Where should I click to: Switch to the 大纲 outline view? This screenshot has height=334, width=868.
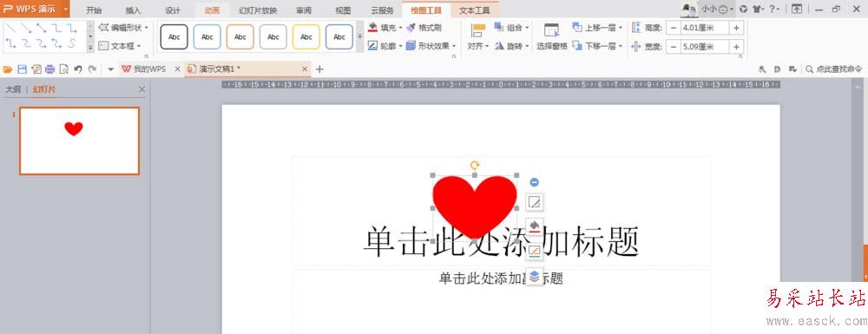pos(13,89)
